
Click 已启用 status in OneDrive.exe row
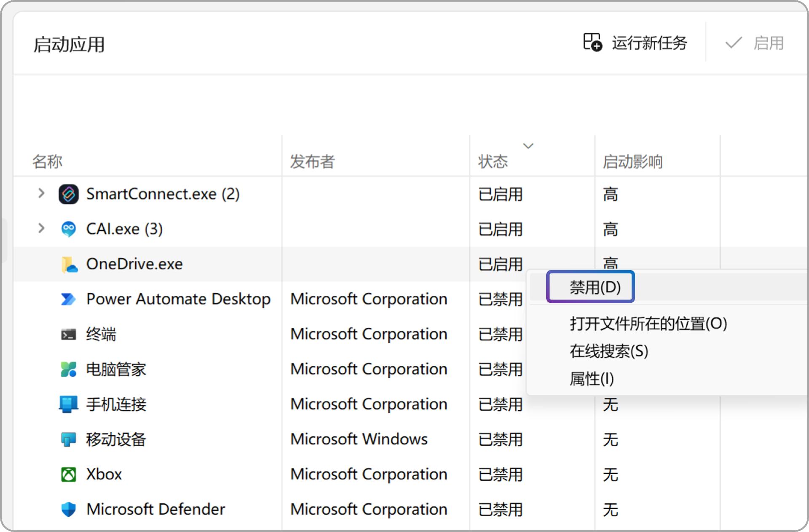point(500,264)
